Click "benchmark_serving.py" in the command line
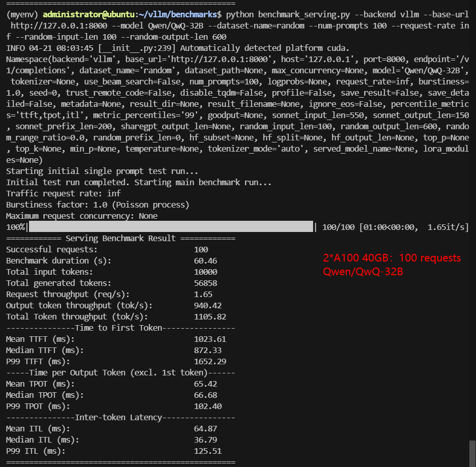Image resolution: width=476 pixels, height=467 pixels. coord(304,15)
